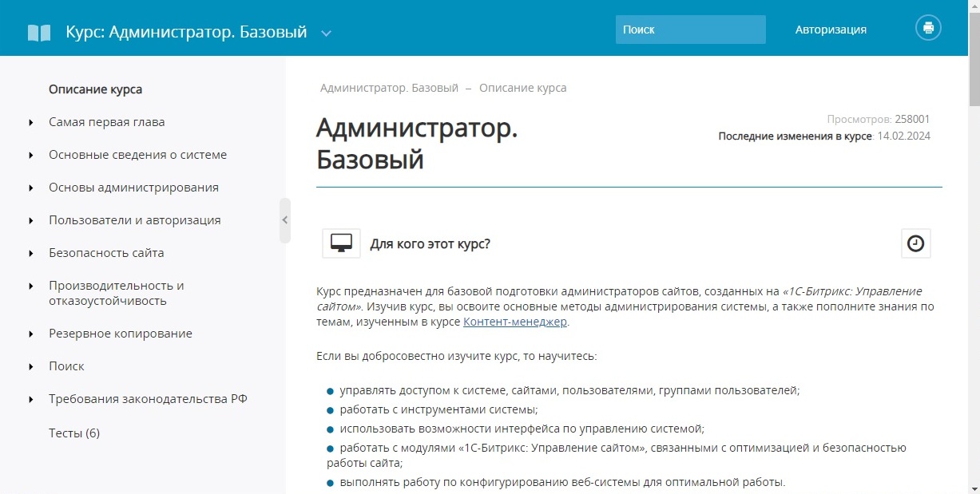The height and width of the screenshot is (494, 980).
Task: Open 'Требования законодательства РФ' chapter
Action: pos(148,399)
